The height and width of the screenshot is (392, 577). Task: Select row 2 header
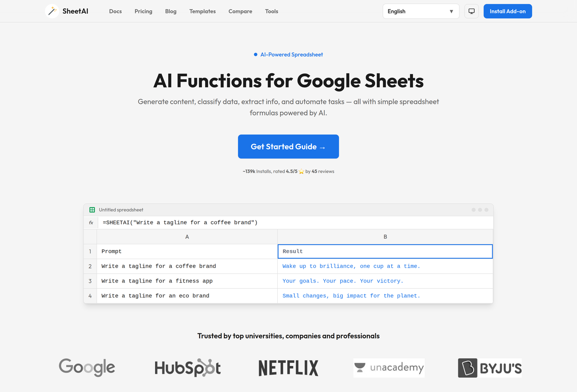click(90, 266)
